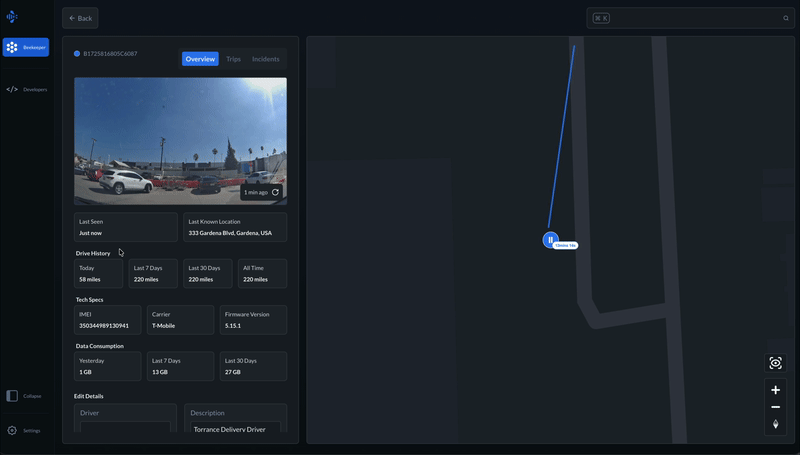Image resolution: width=800 pixels, height=455 pixels.
Task: Click the Back button
Action: pos(80,18)
